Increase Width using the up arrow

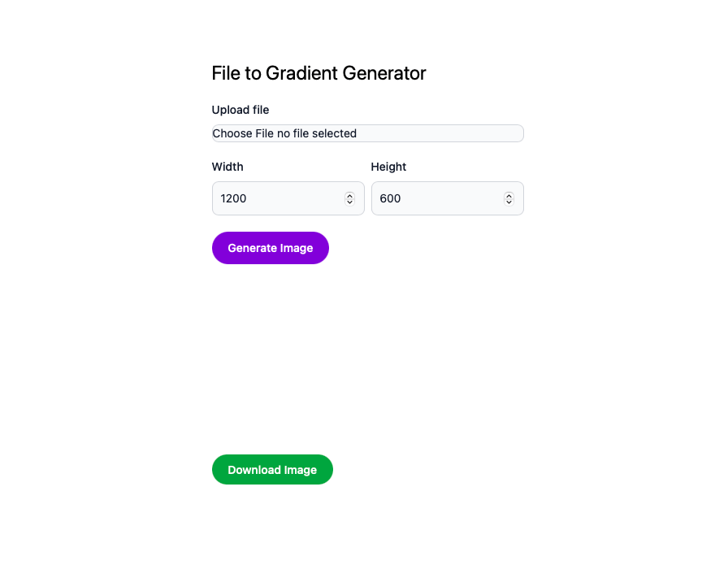[349, 195]
